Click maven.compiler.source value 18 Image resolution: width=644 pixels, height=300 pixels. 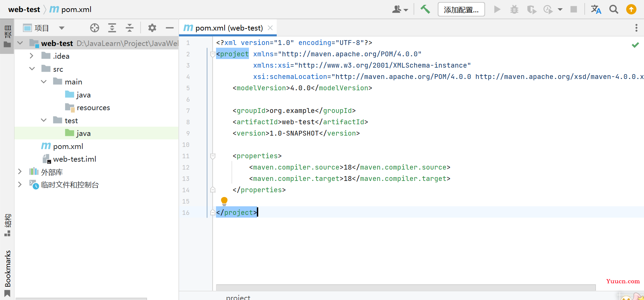point(348,167)
